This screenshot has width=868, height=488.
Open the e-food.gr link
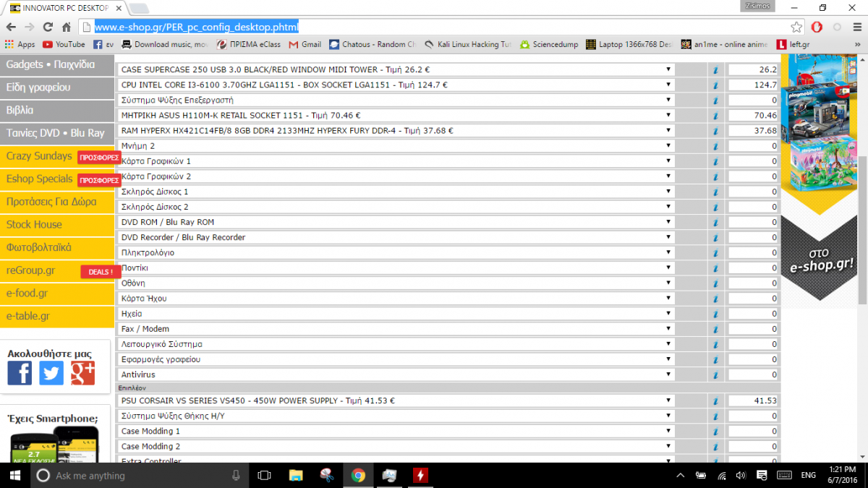57,294
